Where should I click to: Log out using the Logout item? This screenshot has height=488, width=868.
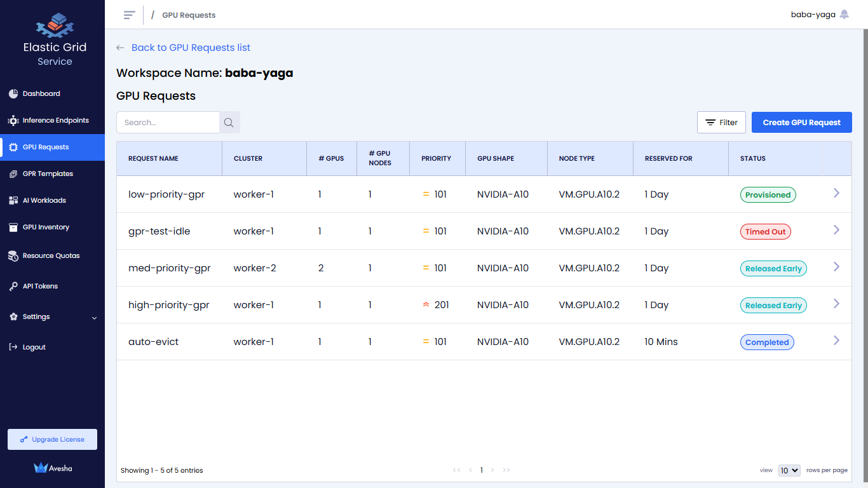click(x=34, y=348)
